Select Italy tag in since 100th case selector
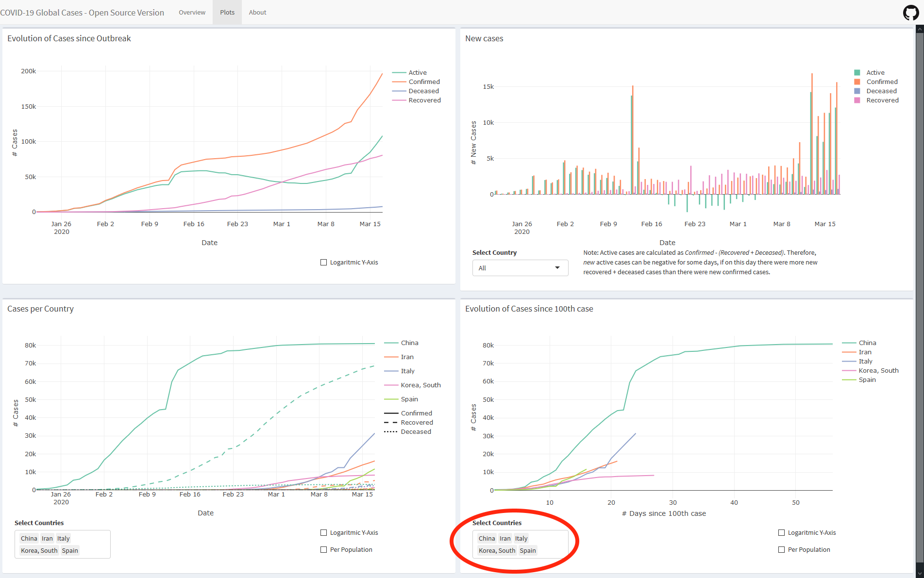The image size is (924, 578). pos(521,539)
